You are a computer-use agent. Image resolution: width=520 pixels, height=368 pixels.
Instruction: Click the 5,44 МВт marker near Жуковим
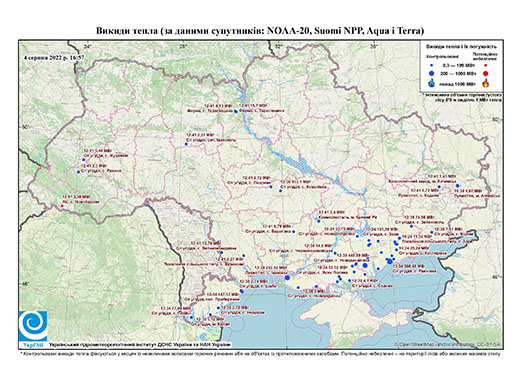point(84,160)
